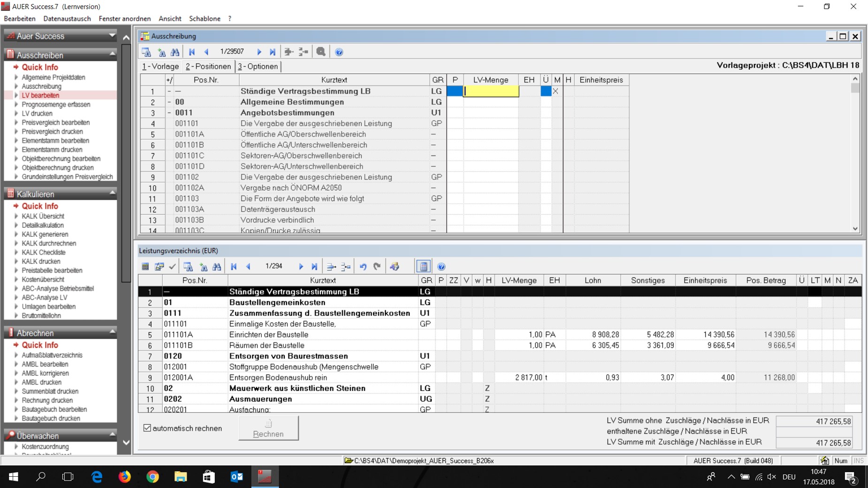Click the Ausschreibung table vertical scrollbar

tap(855, 155)
